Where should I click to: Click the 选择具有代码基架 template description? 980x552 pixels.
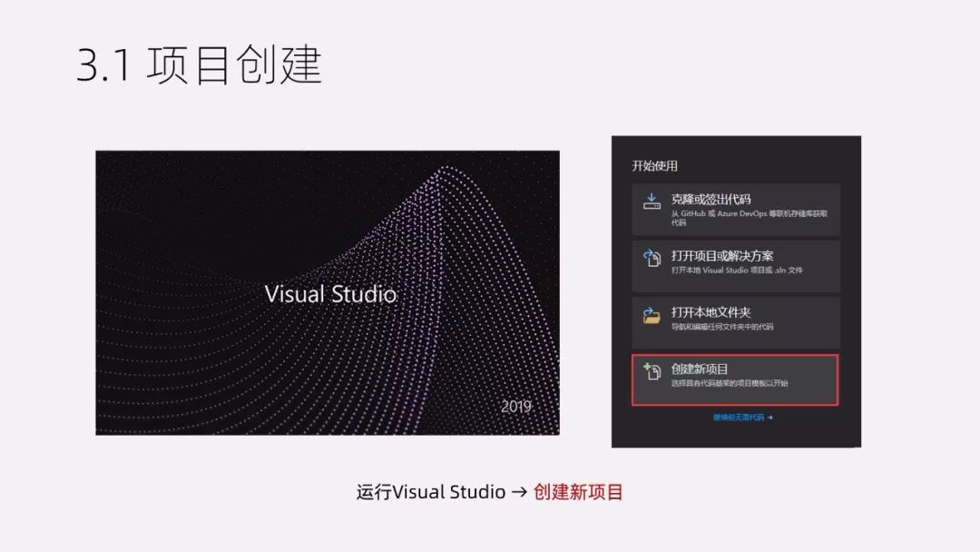tap(729, 384)
